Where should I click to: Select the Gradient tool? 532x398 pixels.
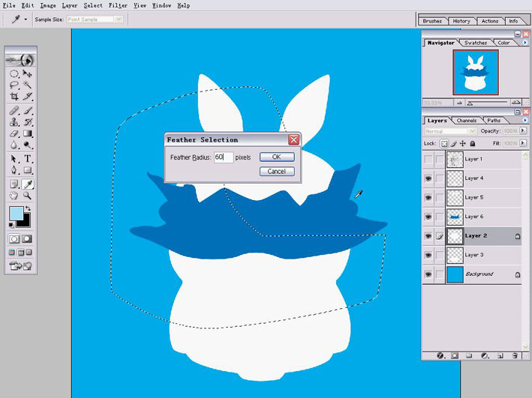click(x=27, y=133)
